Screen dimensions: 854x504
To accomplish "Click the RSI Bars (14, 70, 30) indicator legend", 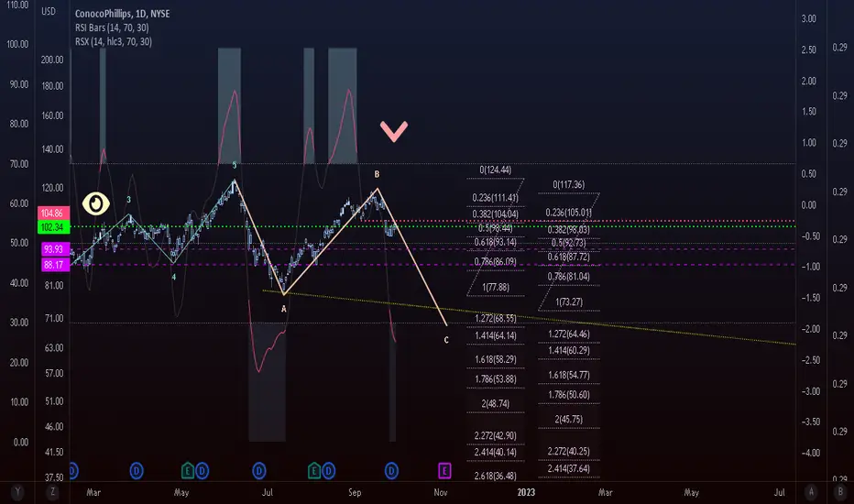I will [112, 27].
